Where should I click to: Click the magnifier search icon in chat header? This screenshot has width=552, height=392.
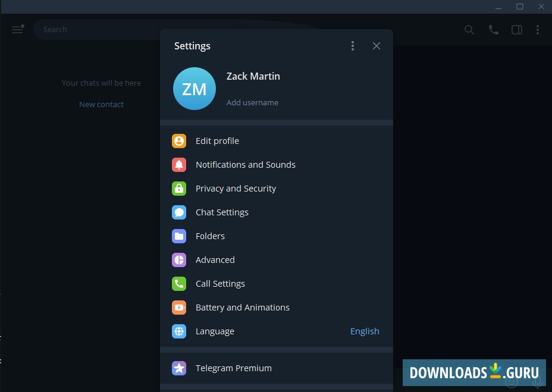[469, 30]
